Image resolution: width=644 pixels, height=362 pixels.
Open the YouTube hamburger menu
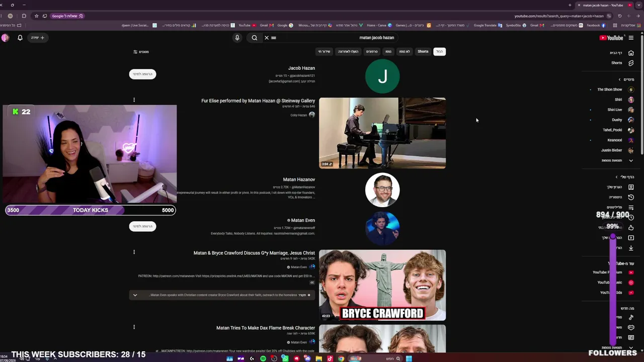[x=631, y=38]
